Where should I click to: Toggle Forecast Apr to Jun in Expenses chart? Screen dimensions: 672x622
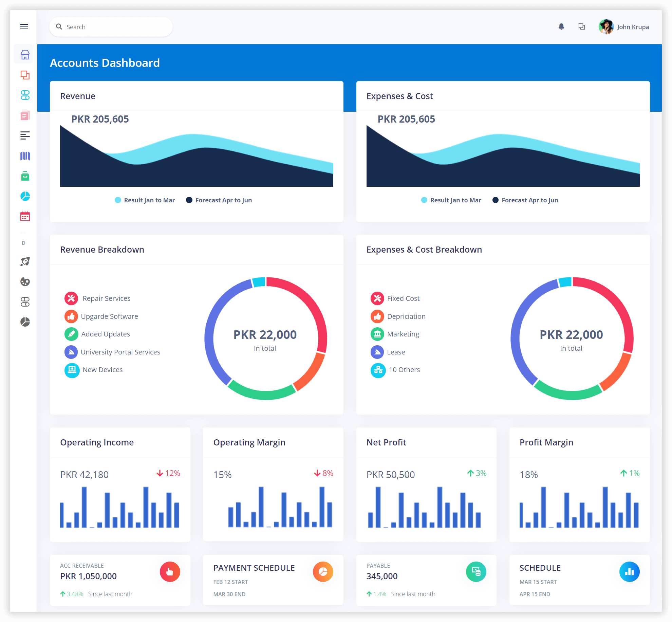tap(525, 200)
